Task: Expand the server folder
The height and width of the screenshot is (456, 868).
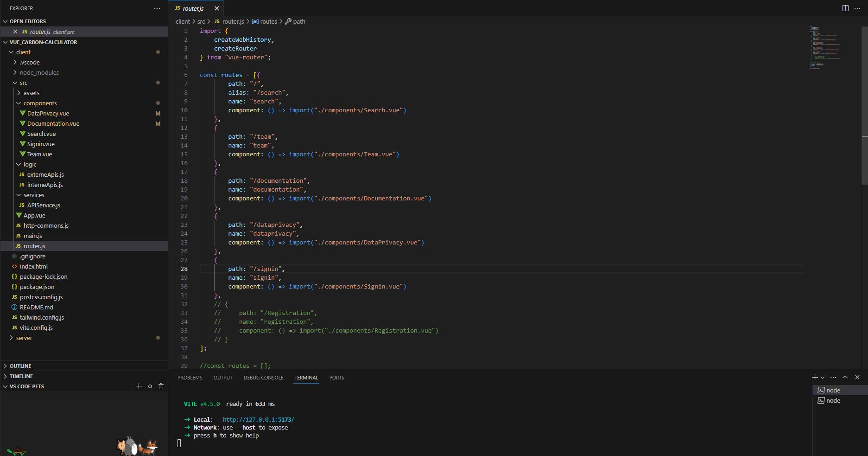Action: pos(24,338)
